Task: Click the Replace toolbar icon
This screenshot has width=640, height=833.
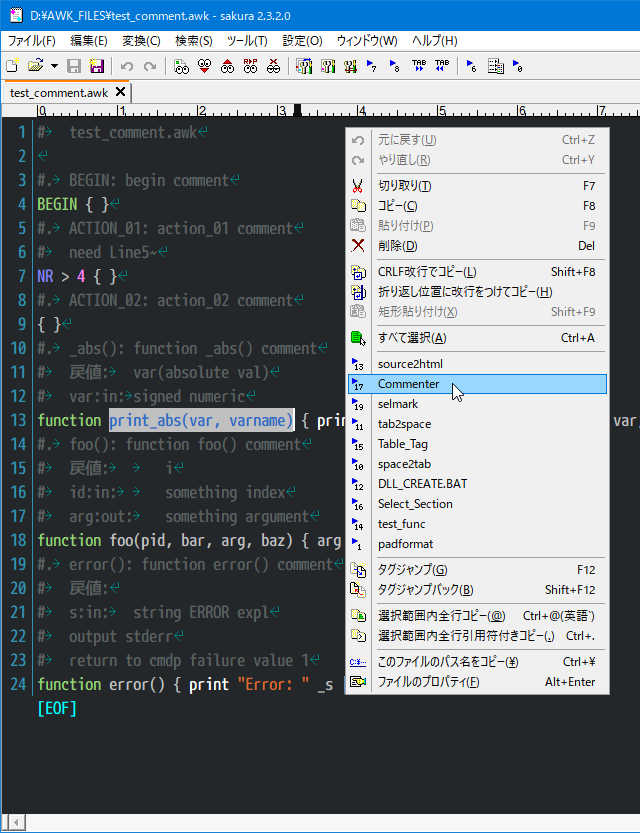Action: coord(250,66)
